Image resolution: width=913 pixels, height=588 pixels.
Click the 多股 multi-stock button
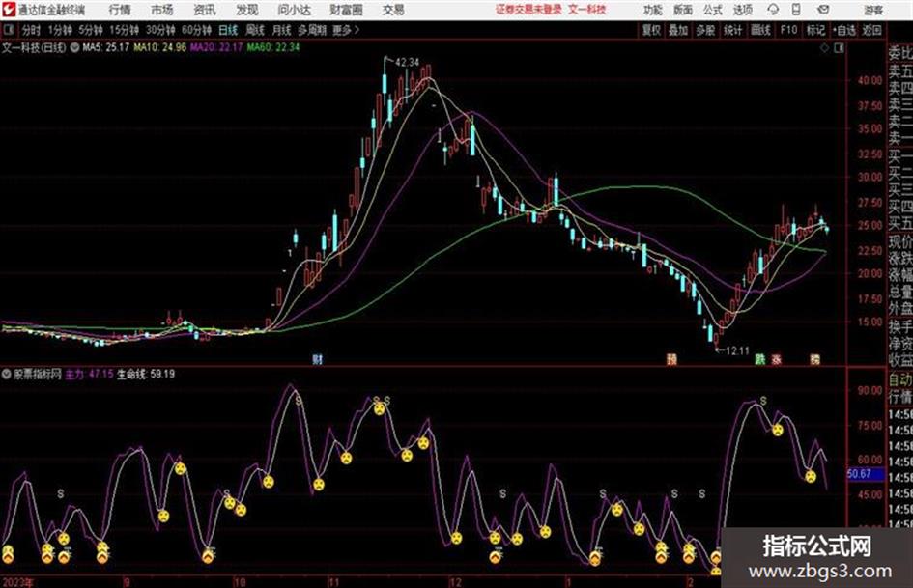click(x=705, y=30)
